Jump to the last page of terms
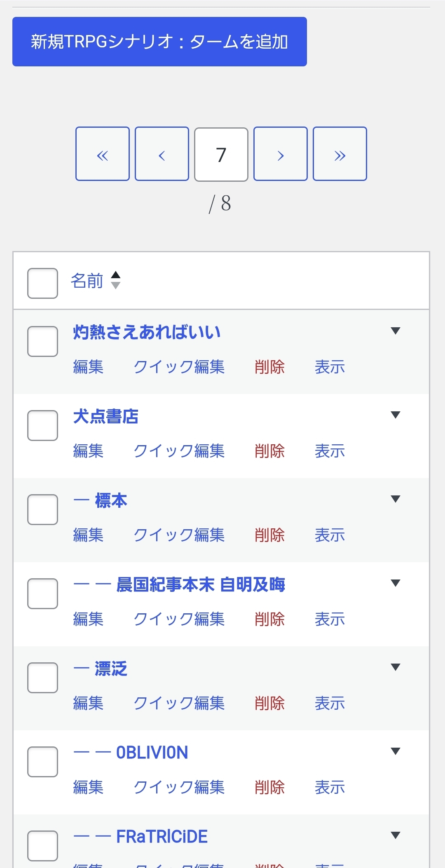Viewport: 445px width, 868px height. point(340,154)
